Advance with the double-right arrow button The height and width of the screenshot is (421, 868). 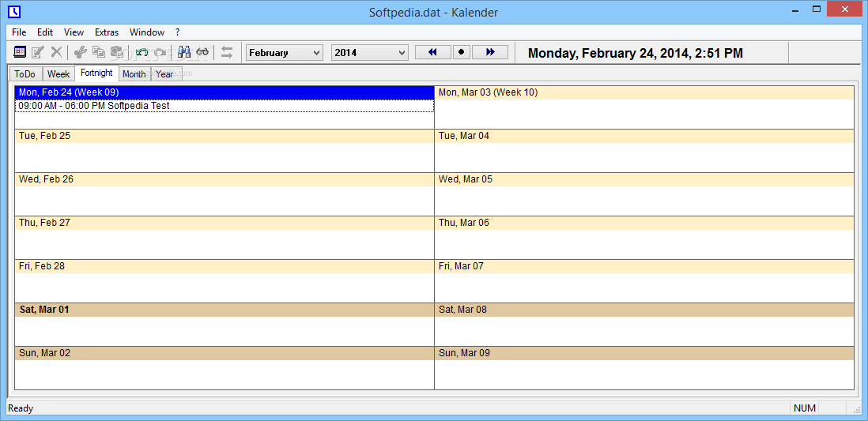[490, 52]
